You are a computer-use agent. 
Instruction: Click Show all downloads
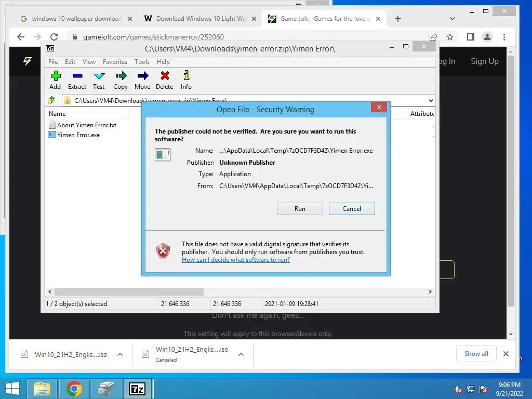click(476, 354)
